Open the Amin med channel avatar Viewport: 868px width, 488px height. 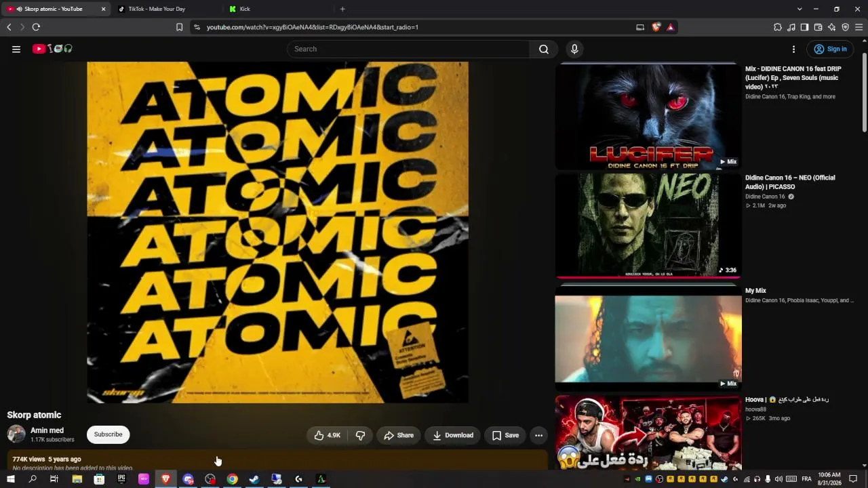pyautogui.click(x=16, y=434)
